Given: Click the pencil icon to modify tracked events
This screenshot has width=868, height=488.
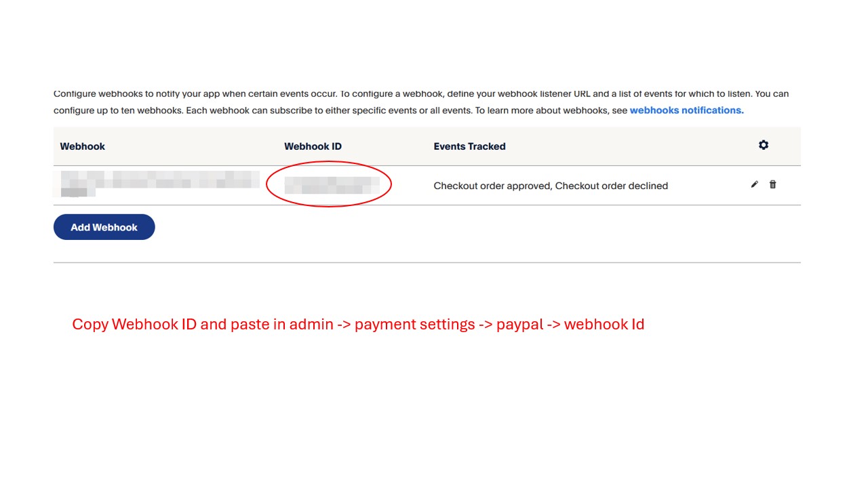Looking at the screenshot, I should 754,184.
